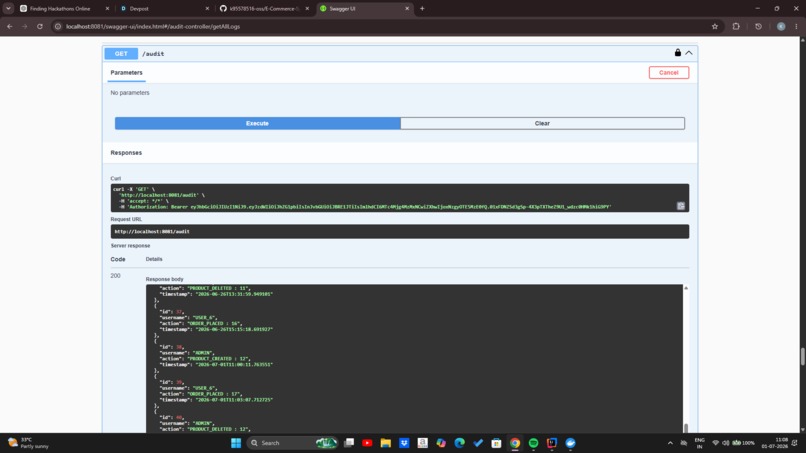Open the Amazon app from the taskbar

click(x=423, y=443)
